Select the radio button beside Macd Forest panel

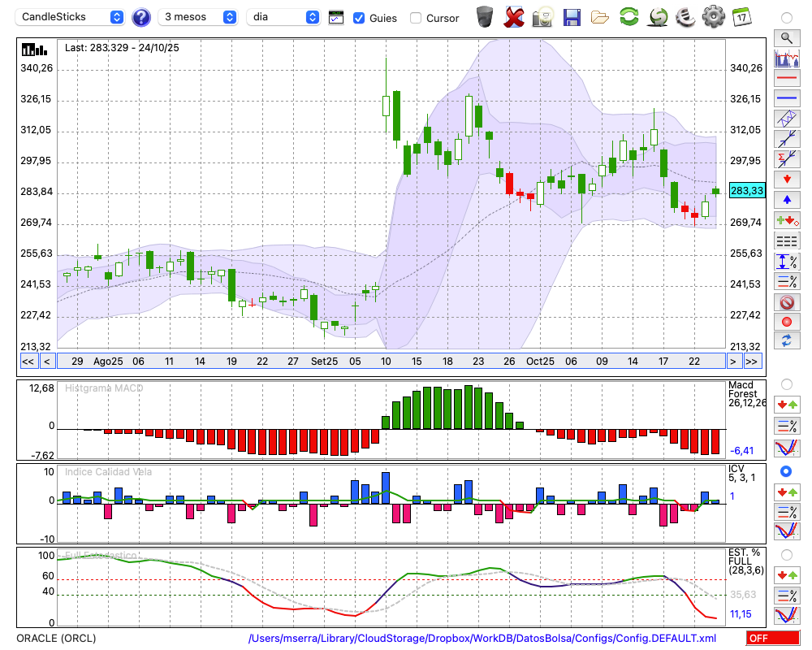pyautogui.click(x=785, y=383)
